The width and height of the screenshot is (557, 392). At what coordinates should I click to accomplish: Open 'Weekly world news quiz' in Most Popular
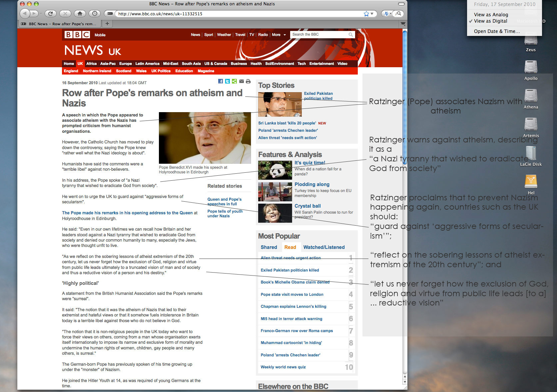(283, 367)
